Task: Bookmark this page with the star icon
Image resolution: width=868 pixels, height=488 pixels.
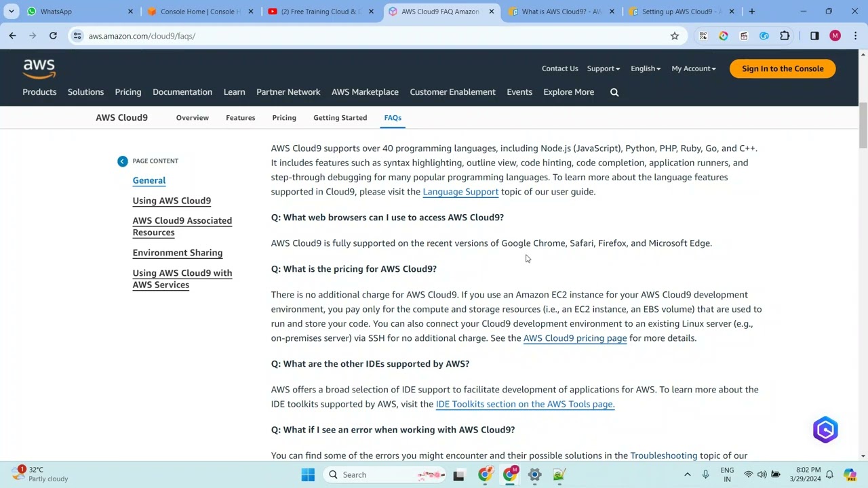Action: (675, 36)
